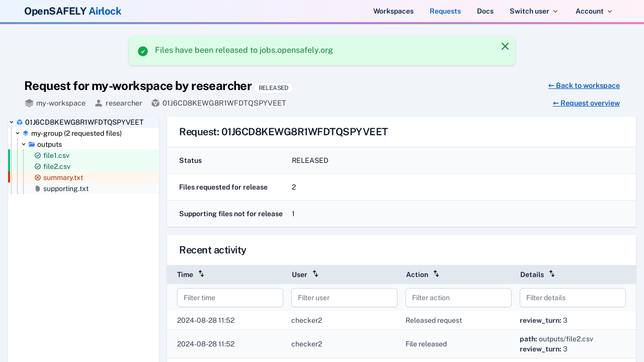This screenshot has width=644, height=362.
Task: Open the Docs navigation item
Action: click(485, 11)
